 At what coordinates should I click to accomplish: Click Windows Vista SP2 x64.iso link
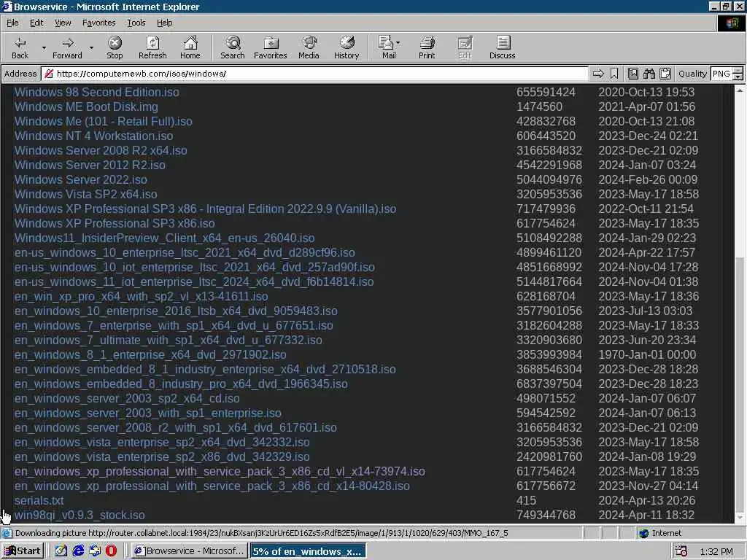(86, 194)
